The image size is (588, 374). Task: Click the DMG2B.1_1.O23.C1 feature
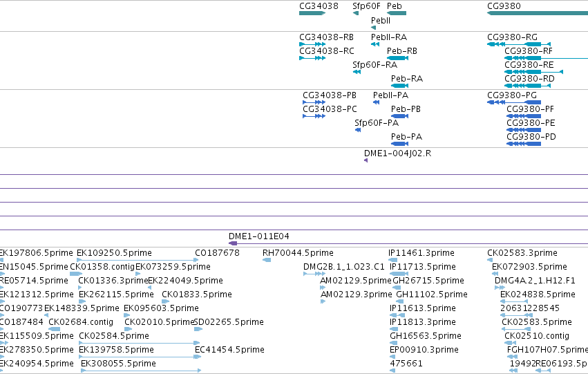pos(314,274)
